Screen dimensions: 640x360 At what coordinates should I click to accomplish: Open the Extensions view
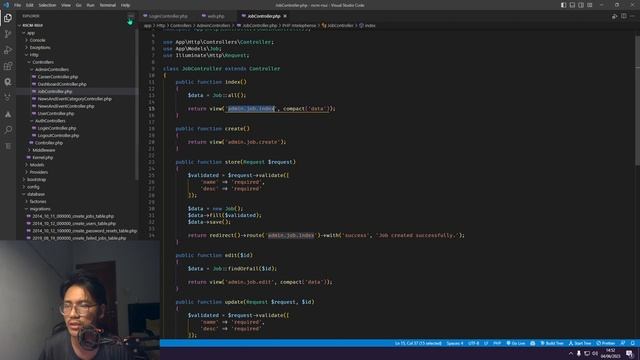point(8,66)
